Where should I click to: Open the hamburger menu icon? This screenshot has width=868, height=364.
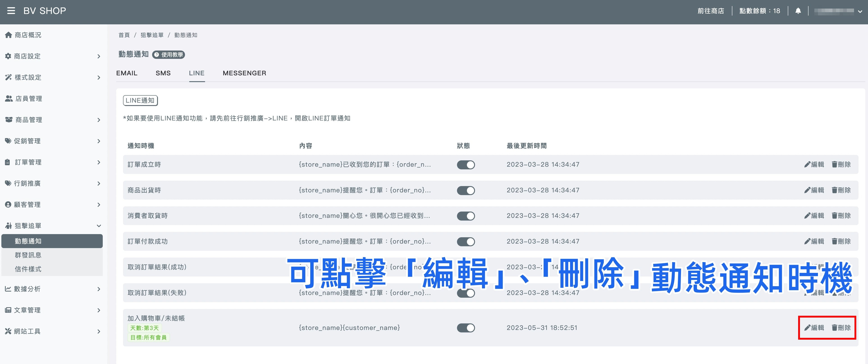point(11,11)
